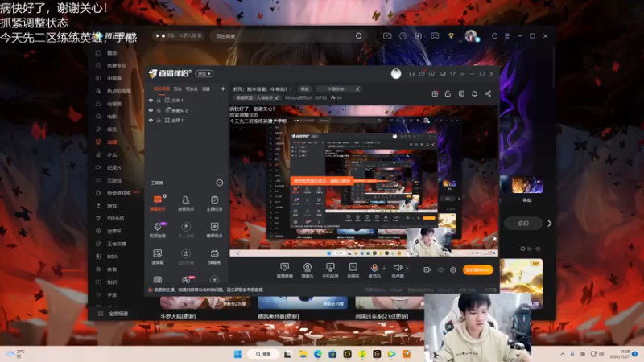Open the gift box icon in stream header
The width and height of the screenshot is (644, 362).
(435, 93)
